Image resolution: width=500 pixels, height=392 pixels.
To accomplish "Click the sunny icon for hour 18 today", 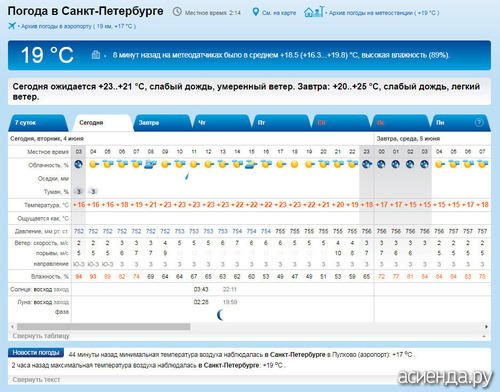I will pos(295,164).
